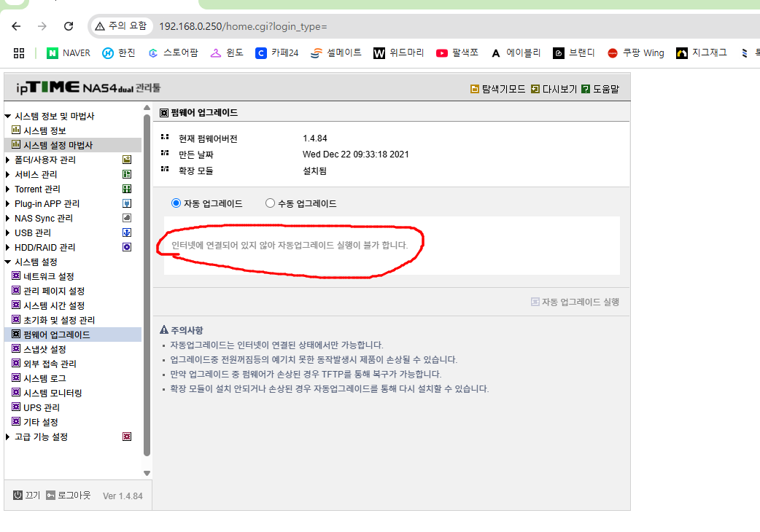Select the 수동 업그레이드 radio button

[270, 203]
